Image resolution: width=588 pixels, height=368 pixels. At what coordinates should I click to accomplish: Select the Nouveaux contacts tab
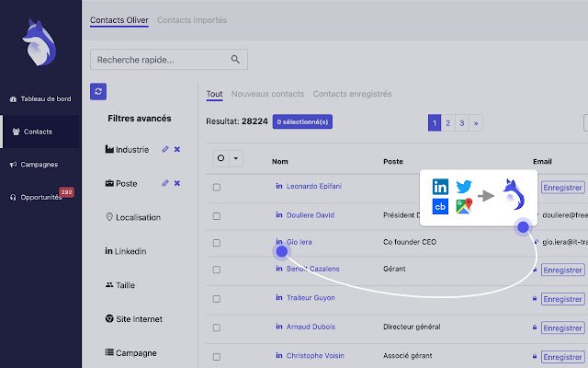(x=267, y=94)
